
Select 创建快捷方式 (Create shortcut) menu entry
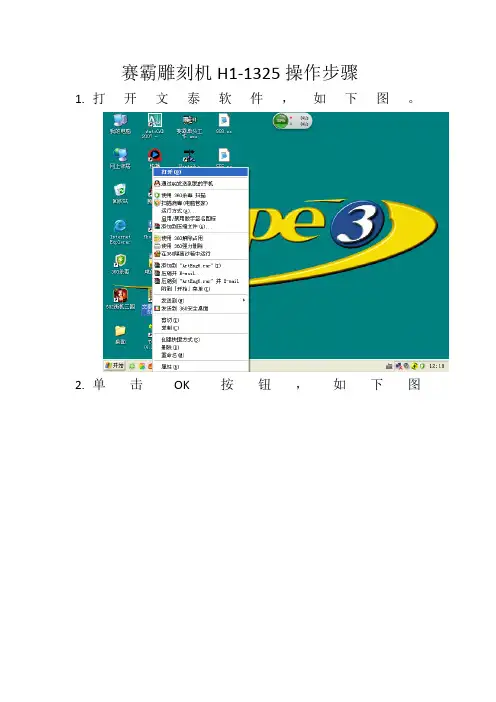[x=180, y=340]
